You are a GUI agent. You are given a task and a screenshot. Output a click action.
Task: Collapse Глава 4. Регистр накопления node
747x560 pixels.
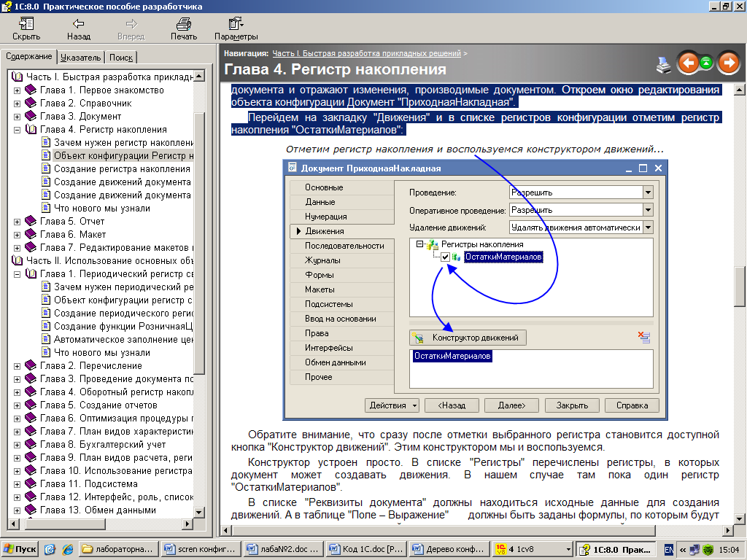pos(18,130)
